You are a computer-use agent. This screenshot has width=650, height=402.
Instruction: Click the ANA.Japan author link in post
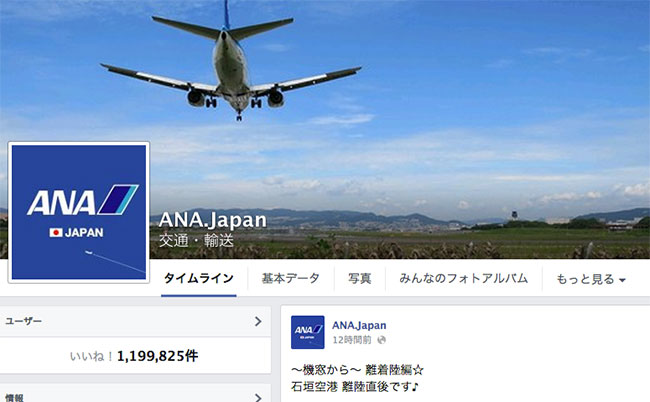359,325
